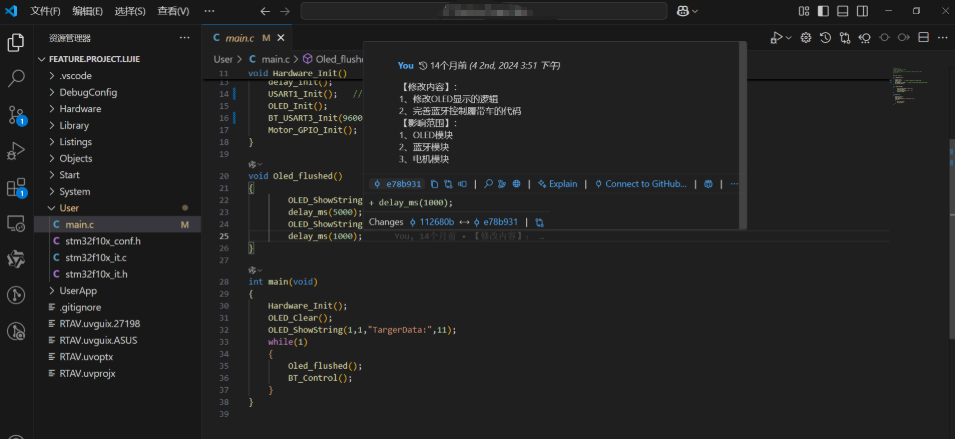Open the 选择(S) menu
Image resolution: width=955 pixels, height=439 pixels.
pyautogui.click(x=130, y=11)
